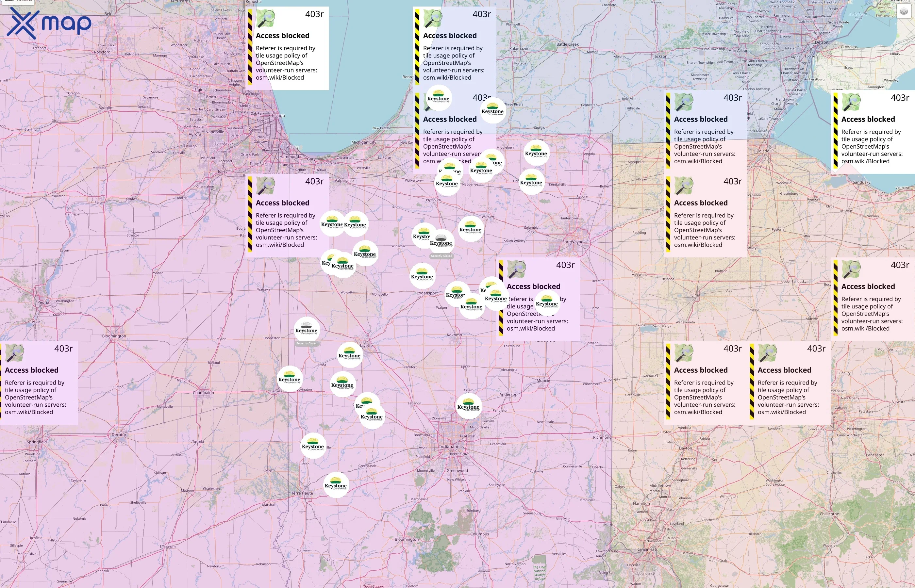This screenshot has height=588, width=915.
Task: Select Keystone marker northeast of Terre Haute
Action: 336,485
